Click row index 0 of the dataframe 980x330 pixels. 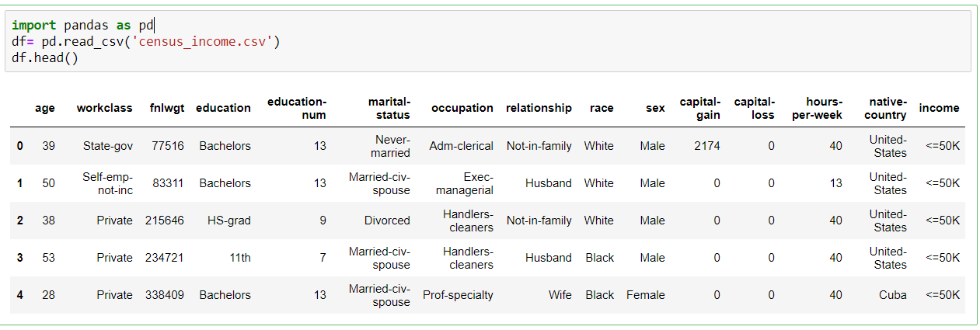click(19, 146)
